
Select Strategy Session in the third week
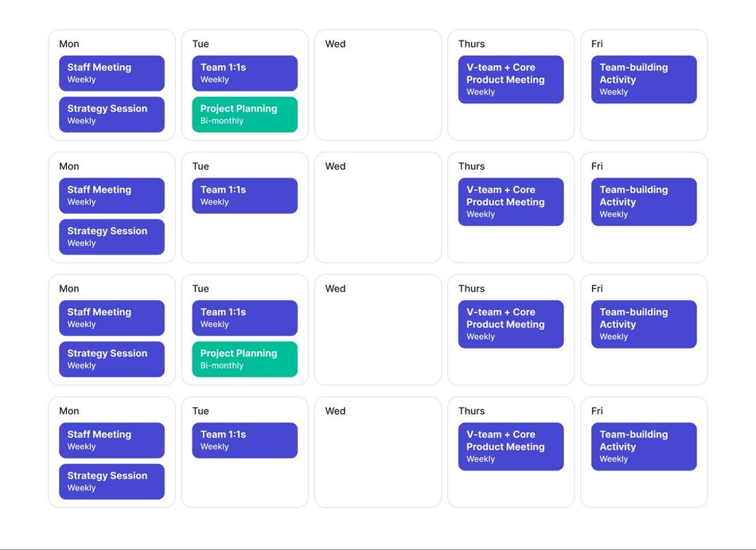111,359
